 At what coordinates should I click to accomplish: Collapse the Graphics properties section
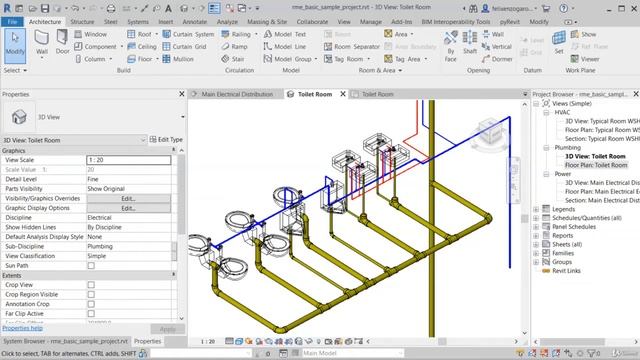(173, 150)
